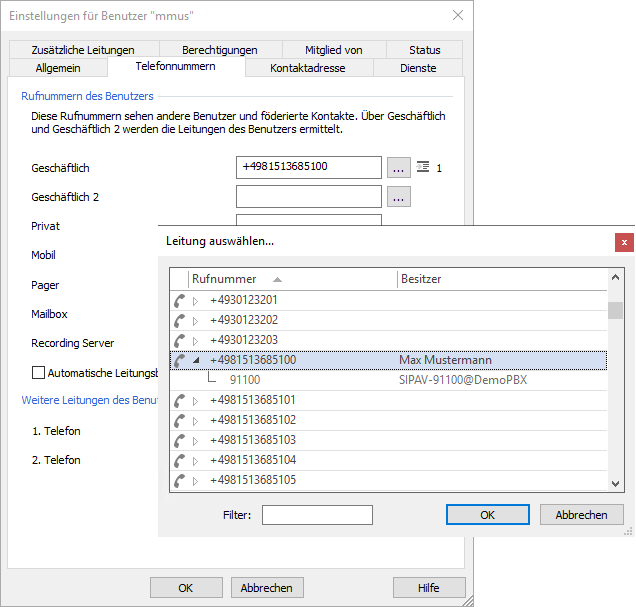This screenshot has width=636, height=607.
Task: Click the Filter text field
Action: pyautogui.click(x=317, y=515)
